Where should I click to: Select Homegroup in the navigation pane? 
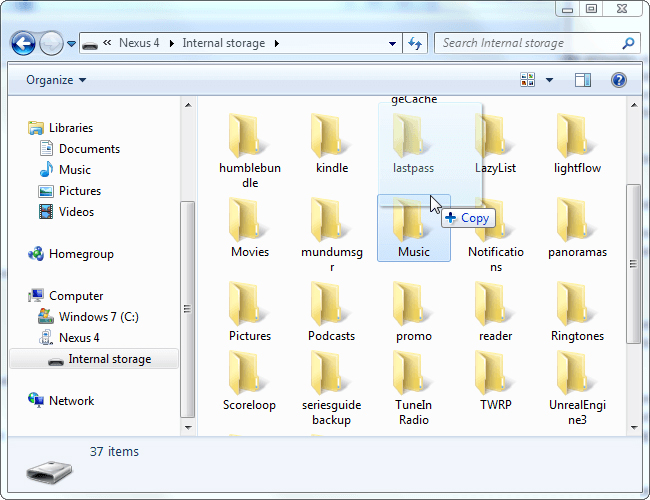[81, 254]
